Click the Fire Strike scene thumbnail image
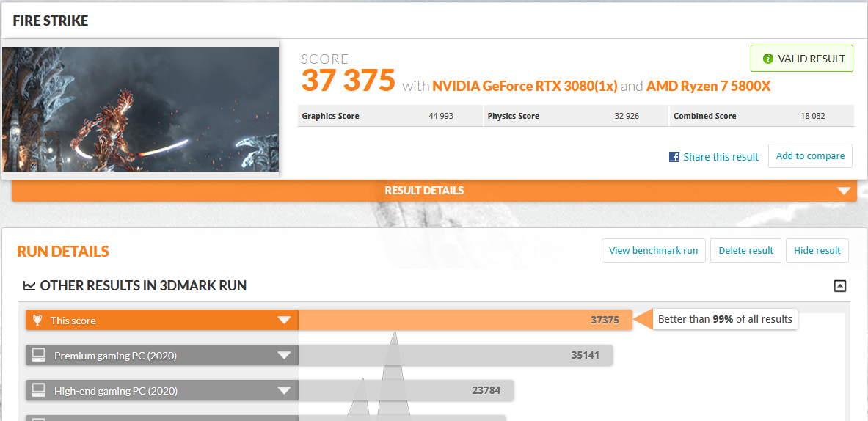 (141, 109)
